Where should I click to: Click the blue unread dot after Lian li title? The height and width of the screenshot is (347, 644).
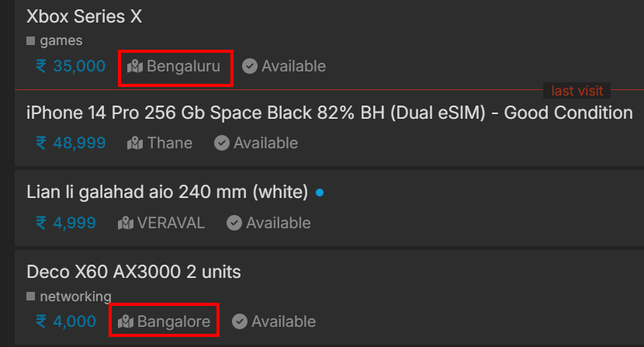click(320, 193)
